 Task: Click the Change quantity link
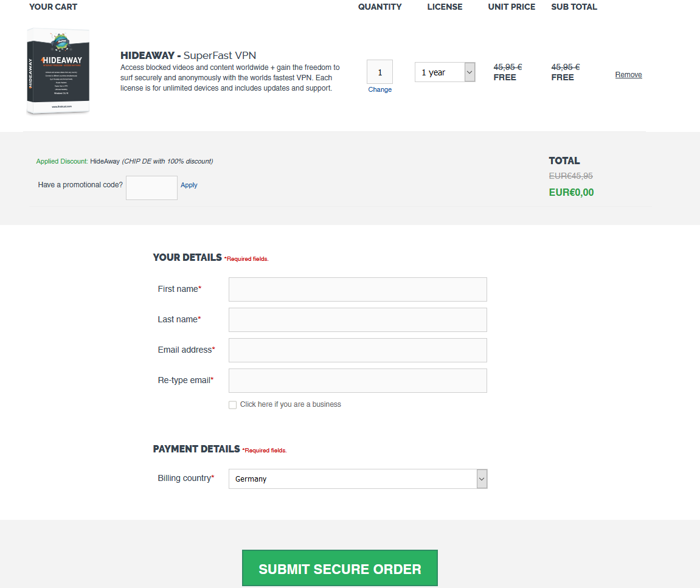(x=380, y=89)
